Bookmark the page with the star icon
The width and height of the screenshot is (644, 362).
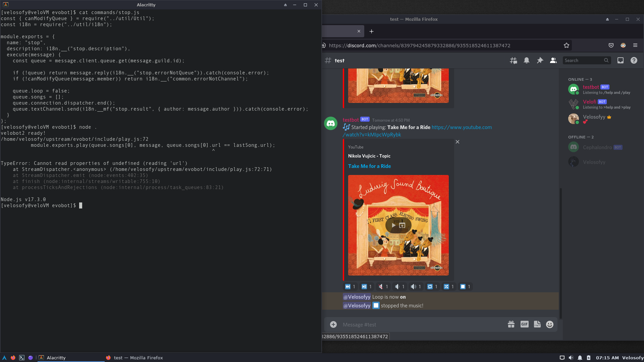(x=567, y=45)
